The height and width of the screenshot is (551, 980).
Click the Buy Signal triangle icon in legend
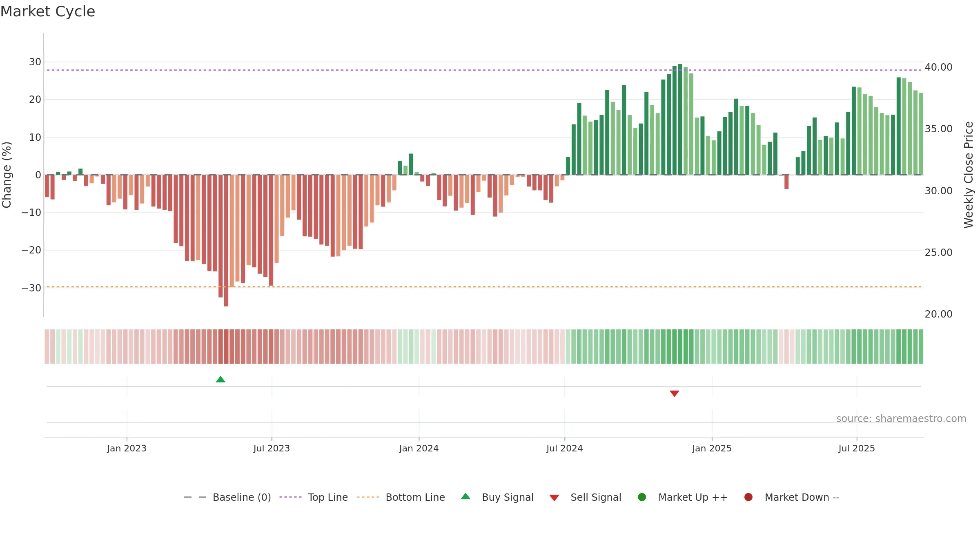[x=465, y=497]
